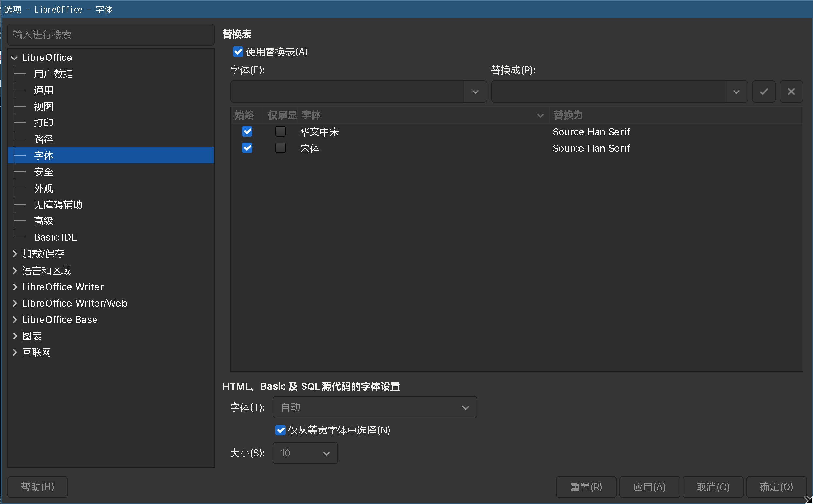Click the 输入进行搜索 search field
The width and height of the screenshot is (813, 504).
(x=111, y=34)
